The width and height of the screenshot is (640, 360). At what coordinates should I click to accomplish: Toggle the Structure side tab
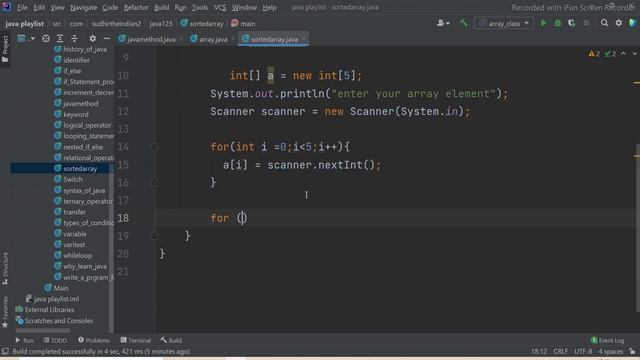5,268
